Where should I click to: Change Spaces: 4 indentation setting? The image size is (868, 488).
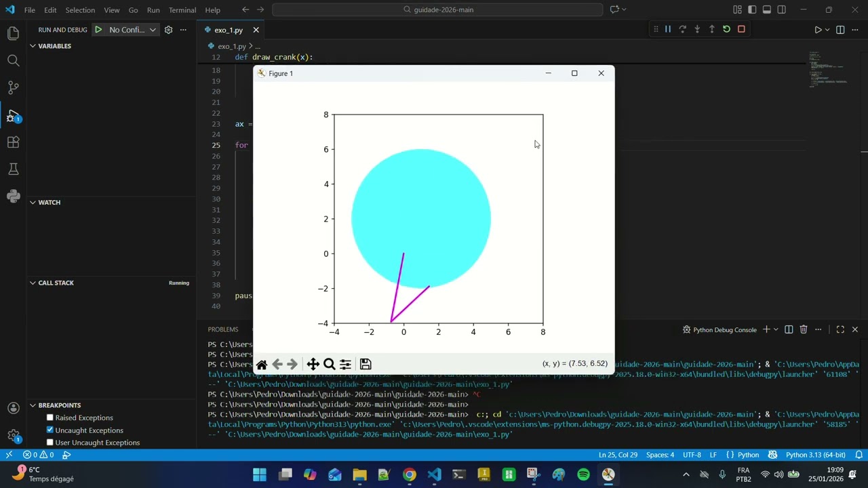(x=660, y=455)
